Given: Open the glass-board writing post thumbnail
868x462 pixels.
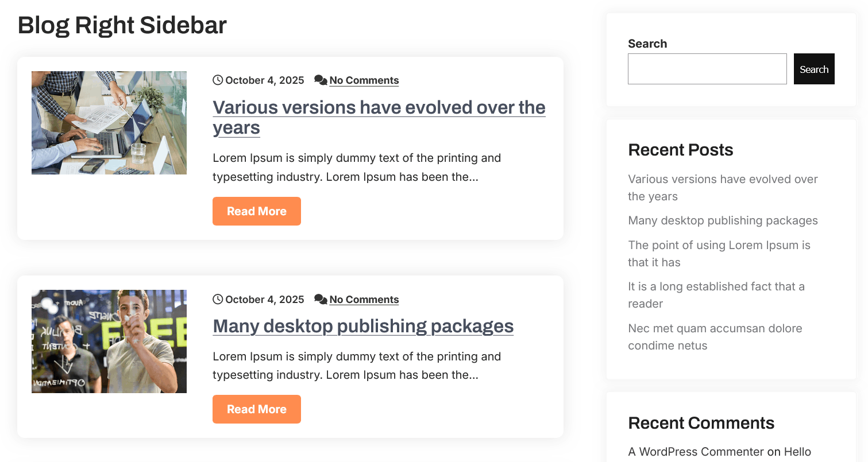Looking at the screenshot, I should (x=109, y=341).
